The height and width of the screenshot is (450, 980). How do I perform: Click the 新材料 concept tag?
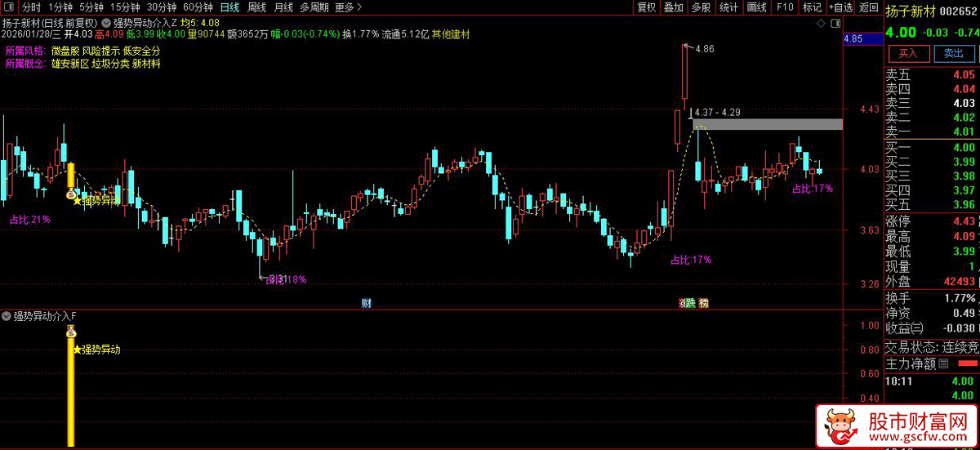click(146, 64)
